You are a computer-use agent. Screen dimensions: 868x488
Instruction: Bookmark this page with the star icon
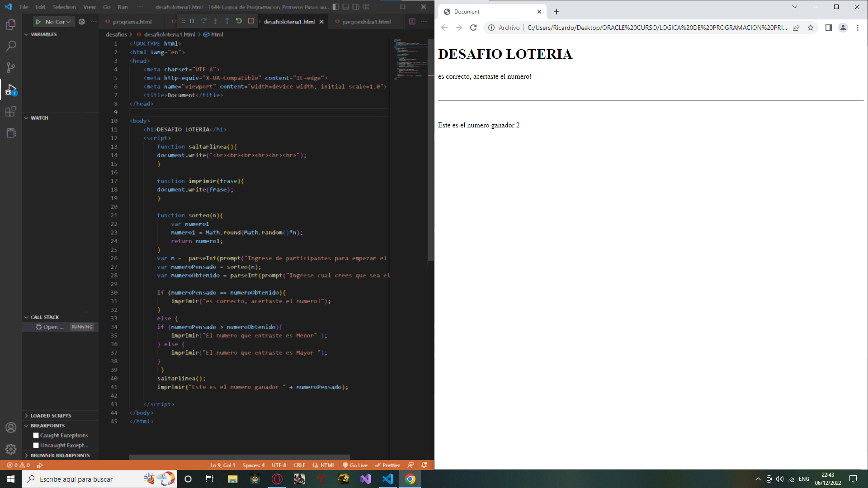(x=811, y=28)
